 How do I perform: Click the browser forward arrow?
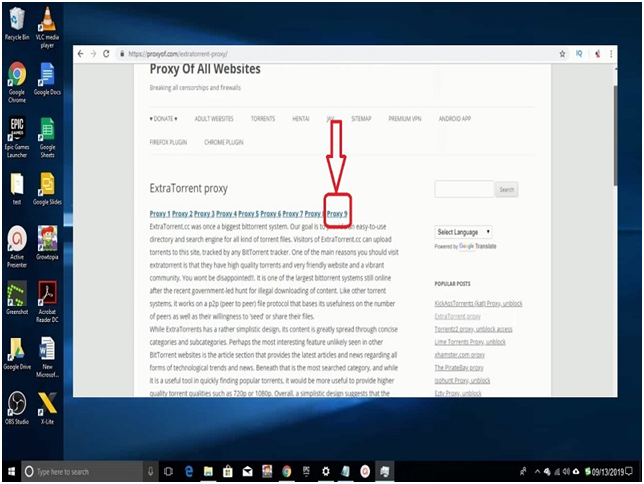(93, 54)
